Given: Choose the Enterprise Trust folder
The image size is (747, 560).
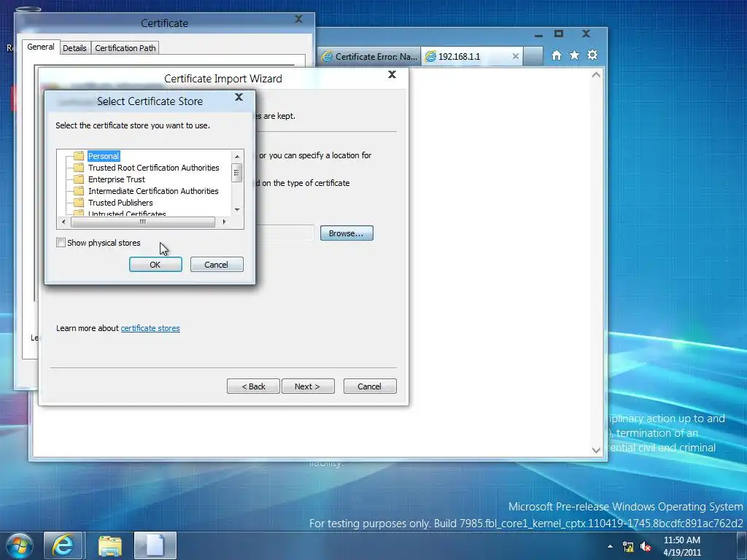Looking at the screenshot, I should (116, 179).
